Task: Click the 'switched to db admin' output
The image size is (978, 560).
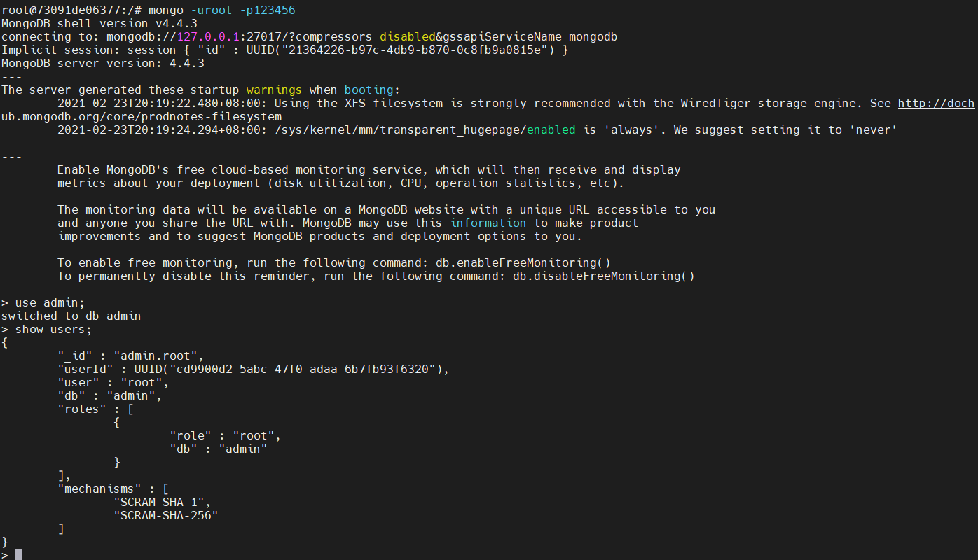Action: 71,316
